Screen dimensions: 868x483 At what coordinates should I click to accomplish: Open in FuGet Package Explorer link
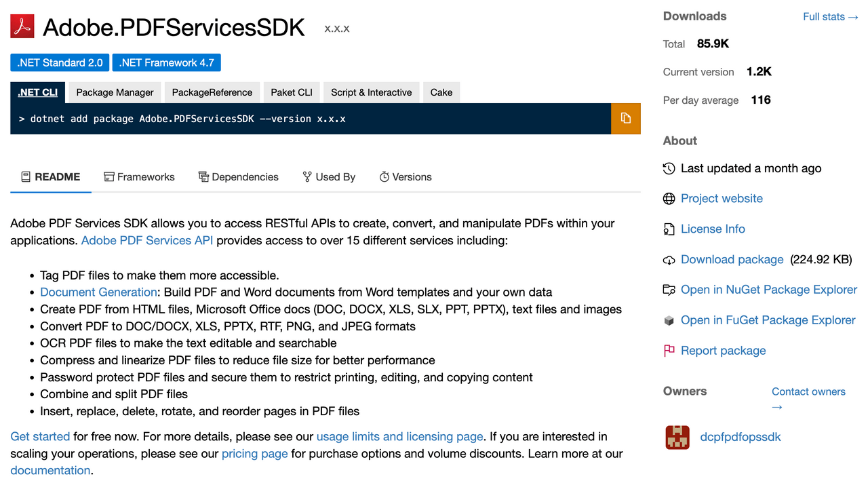click(x=768, y=320)
